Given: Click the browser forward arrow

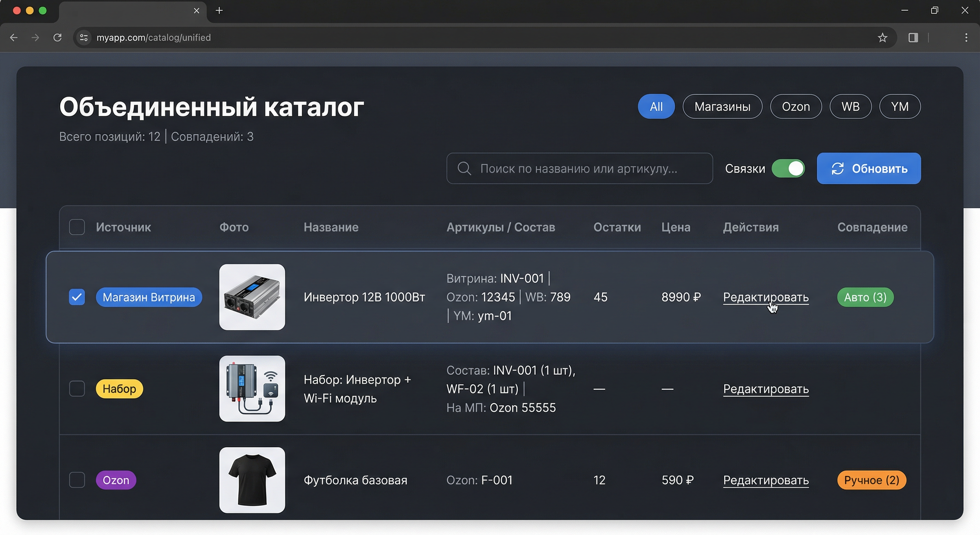Looking at the screenshot, I should 35,37.
